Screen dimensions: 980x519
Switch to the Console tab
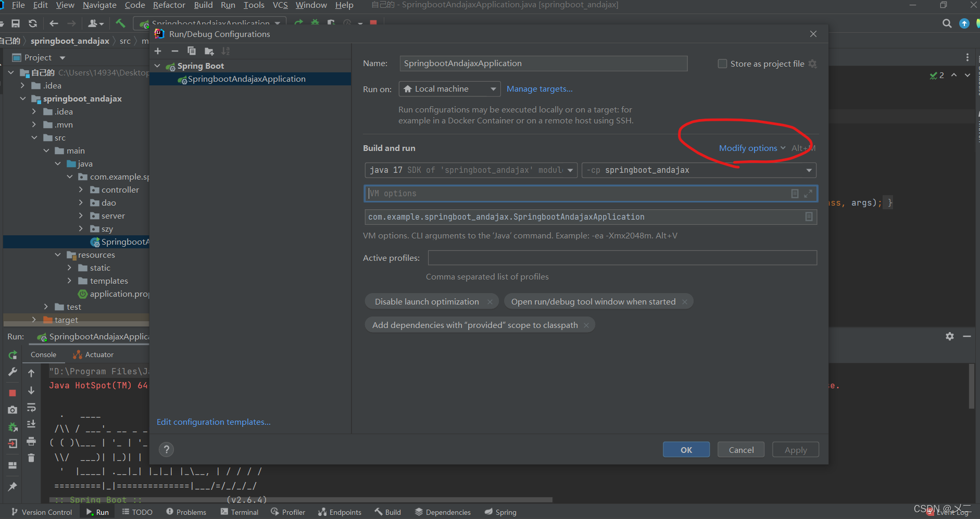(43, 355)
